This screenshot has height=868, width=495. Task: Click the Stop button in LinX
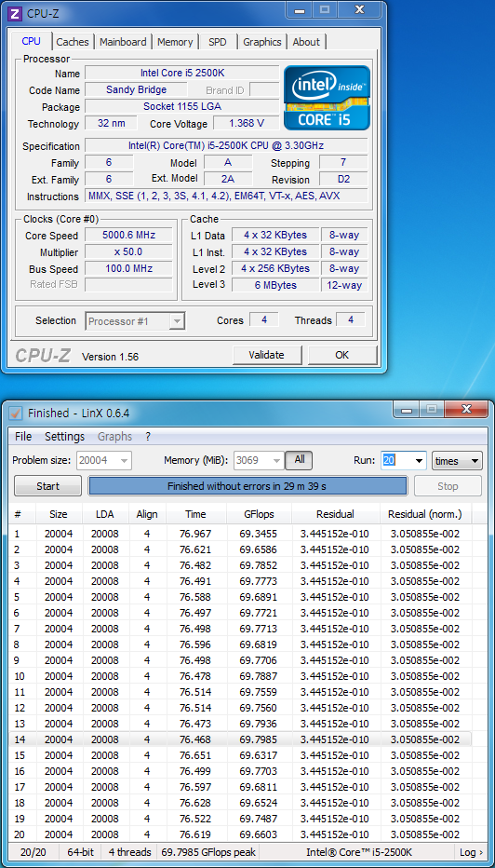448,486
